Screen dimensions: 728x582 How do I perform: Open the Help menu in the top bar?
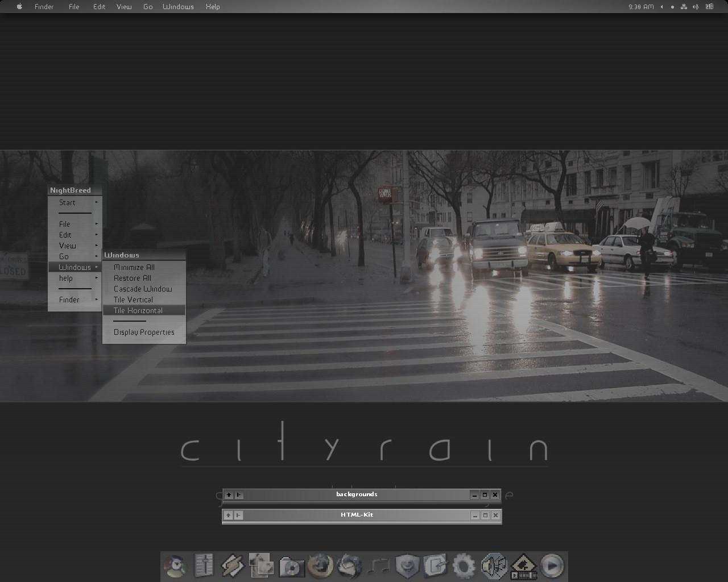click(x=213, y=7)
